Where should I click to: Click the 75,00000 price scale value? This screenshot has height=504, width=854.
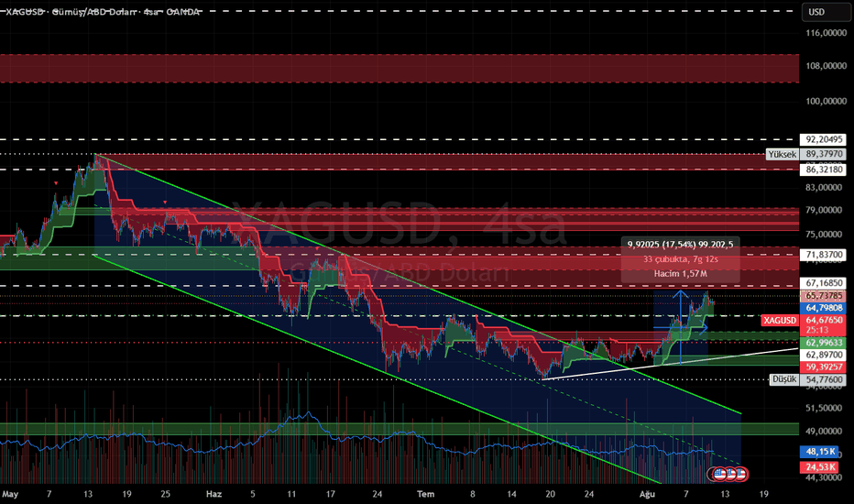824,235
